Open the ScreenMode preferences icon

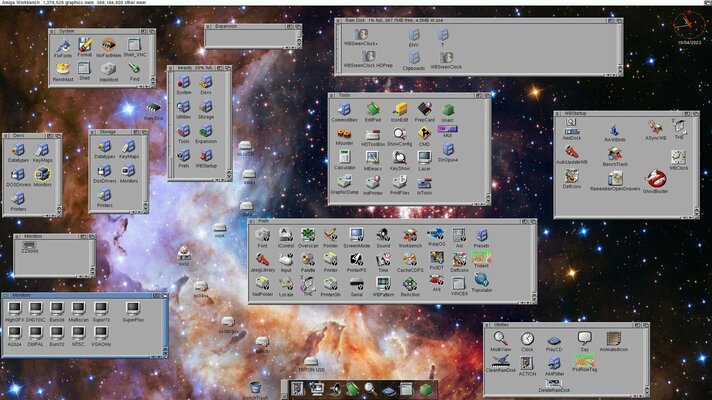coord(356,236)
